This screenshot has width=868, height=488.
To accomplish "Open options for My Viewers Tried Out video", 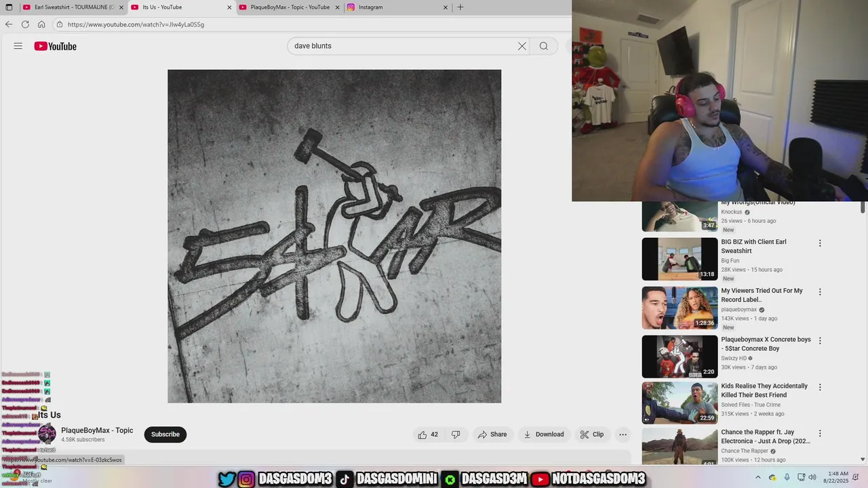I will pos(820,292).
